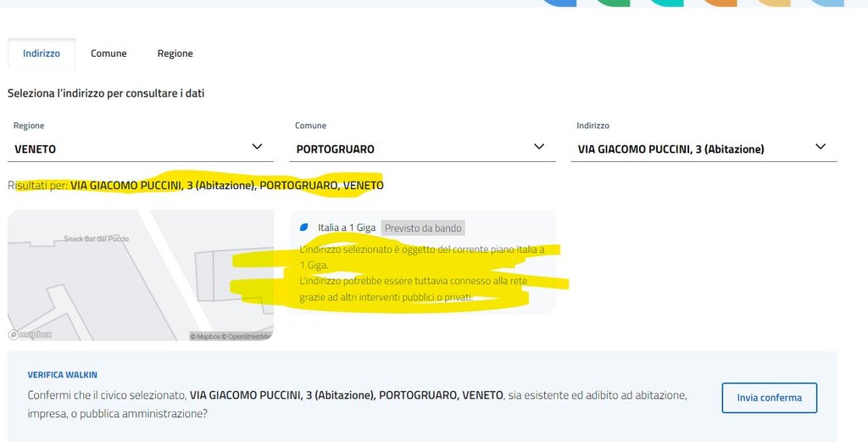The width and height of the screenshot is (868, 442).
Task: Click the Mapbox logo on the map
Action: coord(31,334)
